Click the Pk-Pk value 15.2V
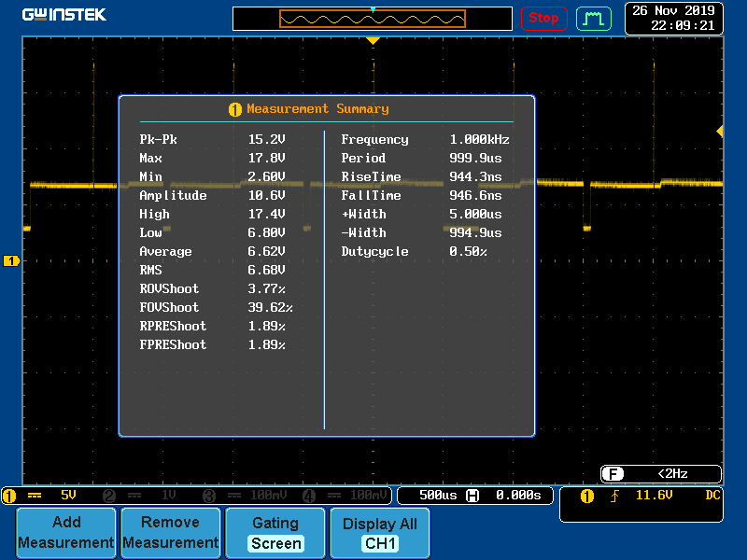This screenshot has width=747, height=560. (266, 139)
